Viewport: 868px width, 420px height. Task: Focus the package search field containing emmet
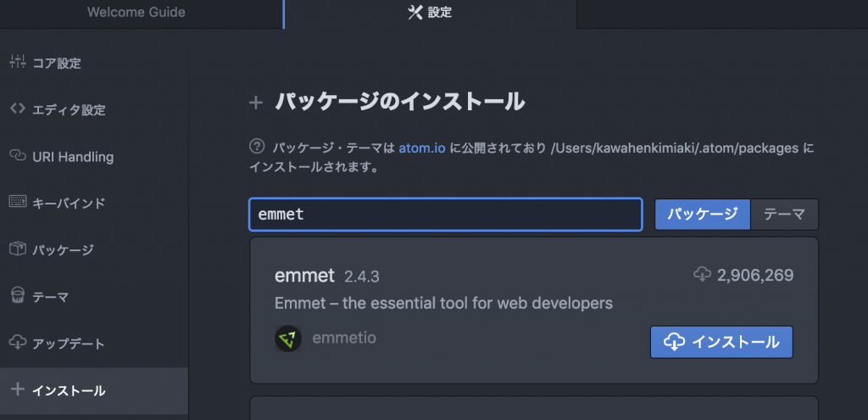tap(446, 215)
